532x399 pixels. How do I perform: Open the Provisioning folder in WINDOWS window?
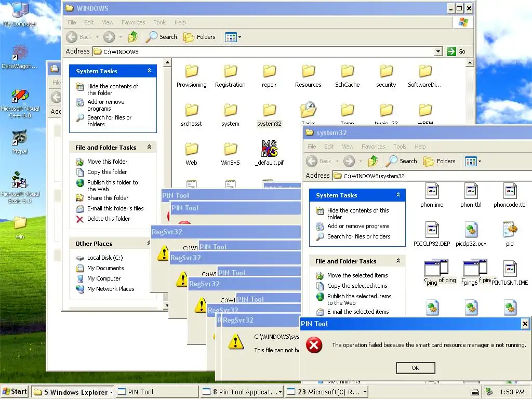pyautogui.click(x=191, y=71)
